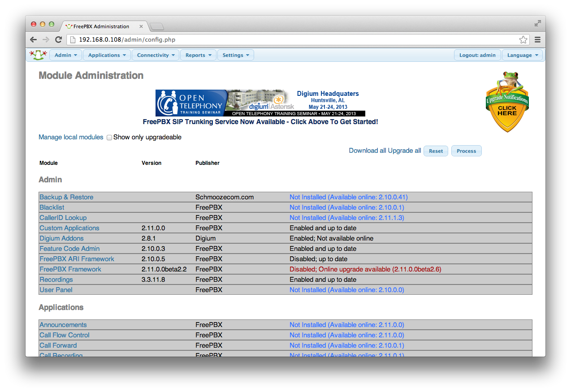The height and width of the screenshot is (392, 571).
Task: Click FreePBX ARI Framework Disabled status
Action: tap(319, 259)
